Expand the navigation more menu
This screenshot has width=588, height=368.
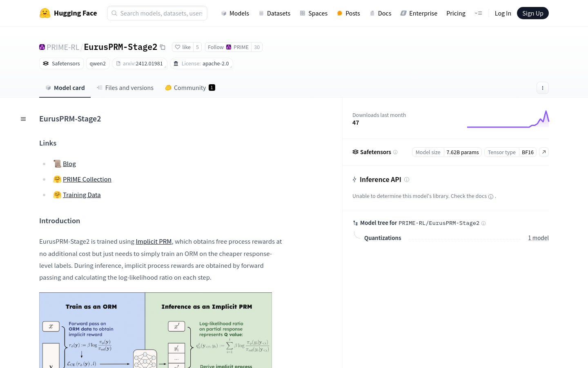click(478, 13)
